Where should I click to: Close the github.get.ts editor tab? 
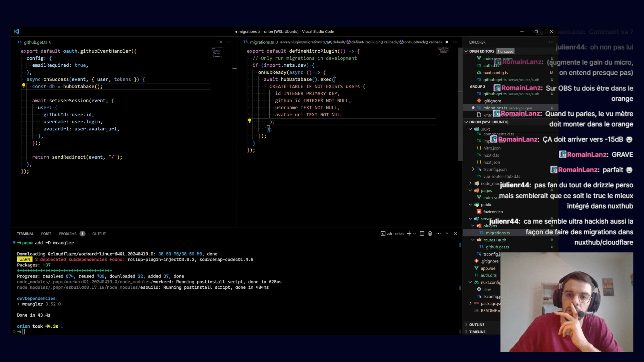[x=221, y=42]
